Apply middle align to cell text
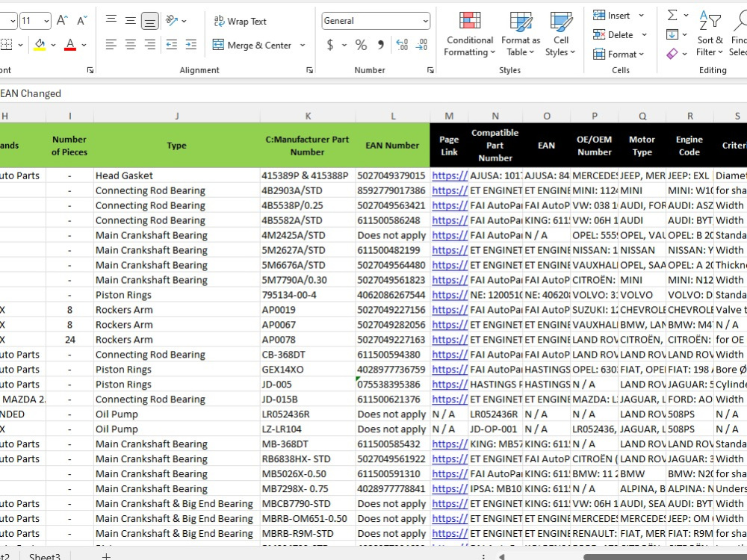 [131, 20]
